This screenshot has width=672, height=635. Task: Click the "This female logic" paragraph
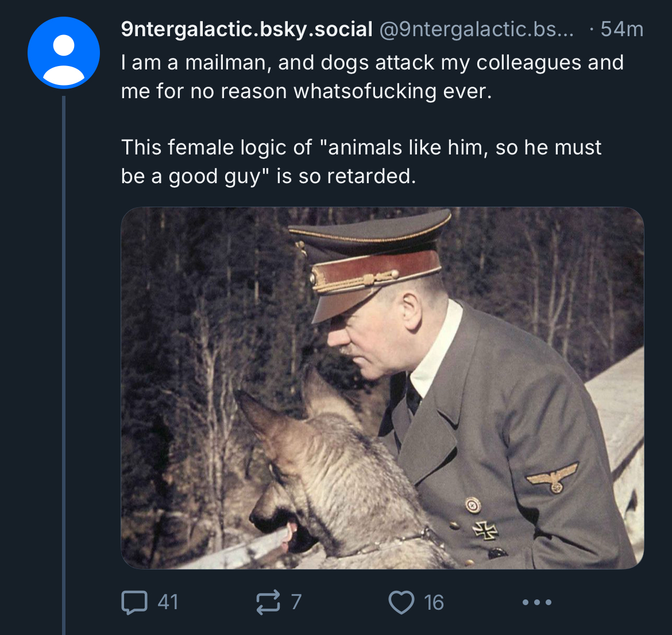361,148
